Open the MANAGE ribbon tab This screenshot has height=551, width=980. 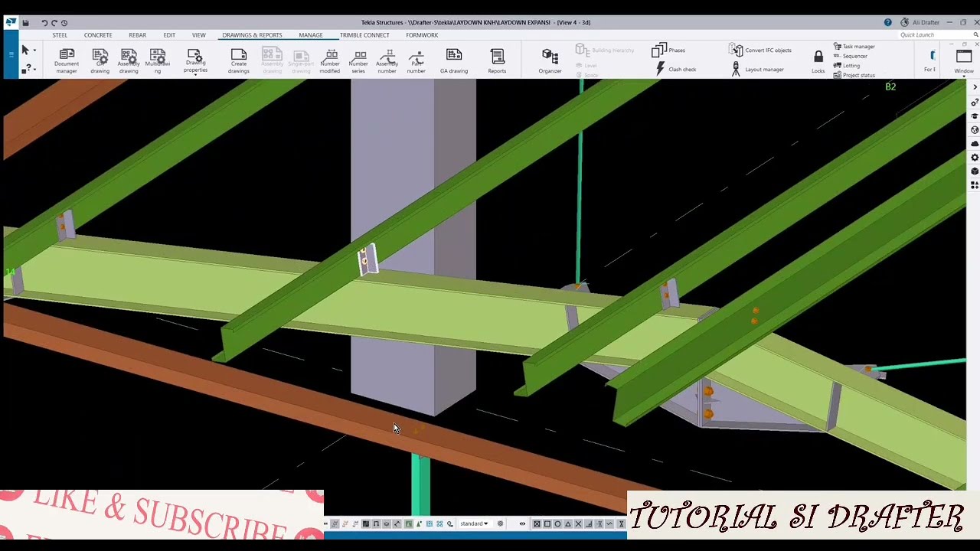click(x=311, y=35)
